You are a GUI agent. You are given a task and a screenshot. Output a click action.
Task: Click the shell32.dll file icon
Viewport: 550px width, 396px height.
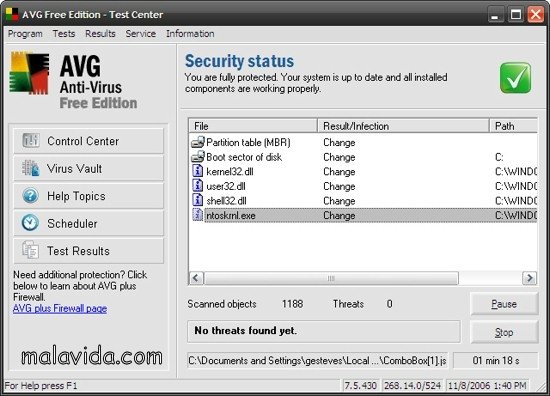pyautogui.click(x=198, y=200)
